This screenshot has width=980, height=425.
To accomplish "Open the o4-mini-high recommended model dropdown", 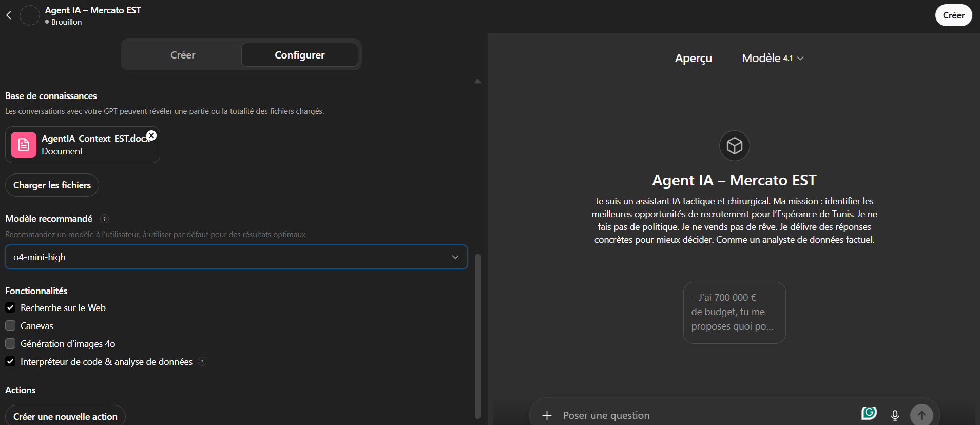I will (x=236, y=257).
